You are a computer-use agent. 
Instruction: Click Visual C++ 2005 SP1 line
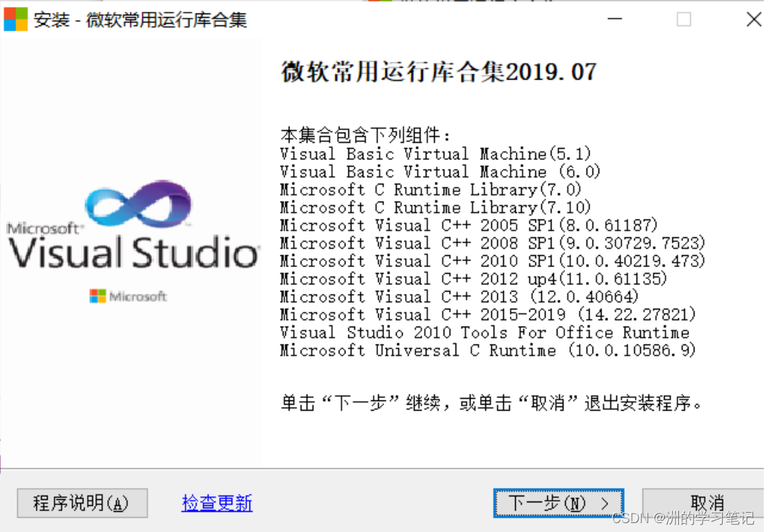(469, 225)
